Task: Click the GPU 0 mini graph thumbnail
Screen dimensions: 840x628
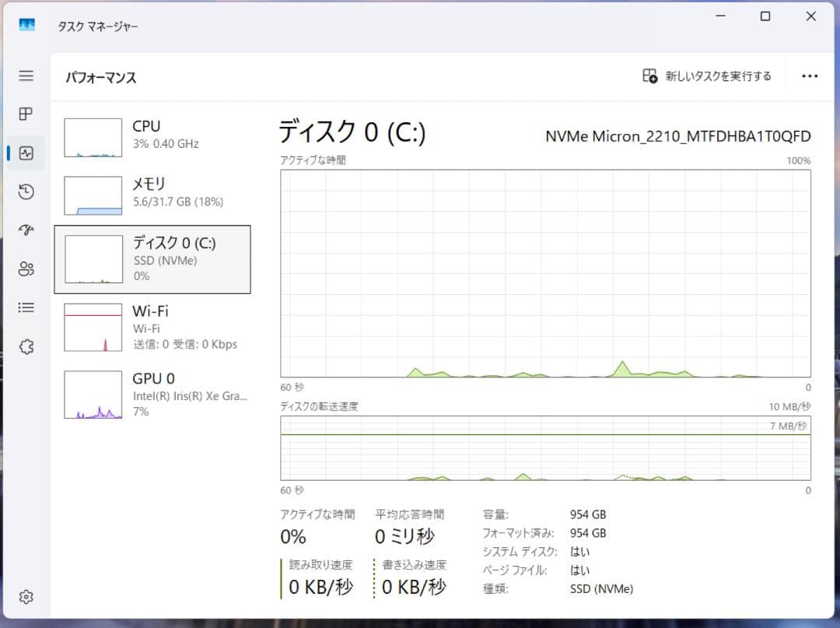Action: click(x=93, y=394)
